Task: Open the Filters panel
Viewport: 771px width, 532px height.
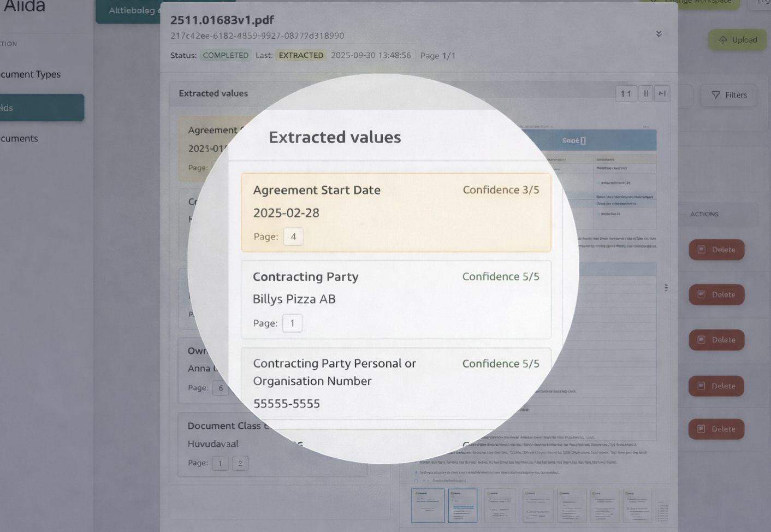Action: pyautogui.click(x=729, y=95)
